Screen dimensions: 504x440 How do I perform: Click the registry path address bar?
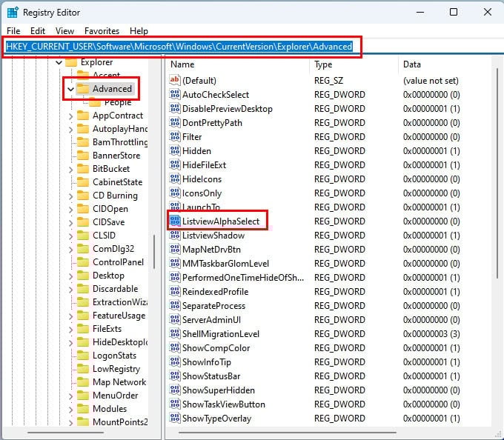coord(252,47)
